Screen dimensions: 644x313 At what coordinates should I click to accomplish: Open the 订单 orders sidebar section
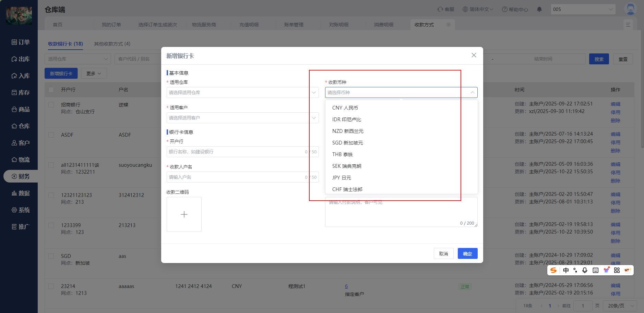pos(21,42)
